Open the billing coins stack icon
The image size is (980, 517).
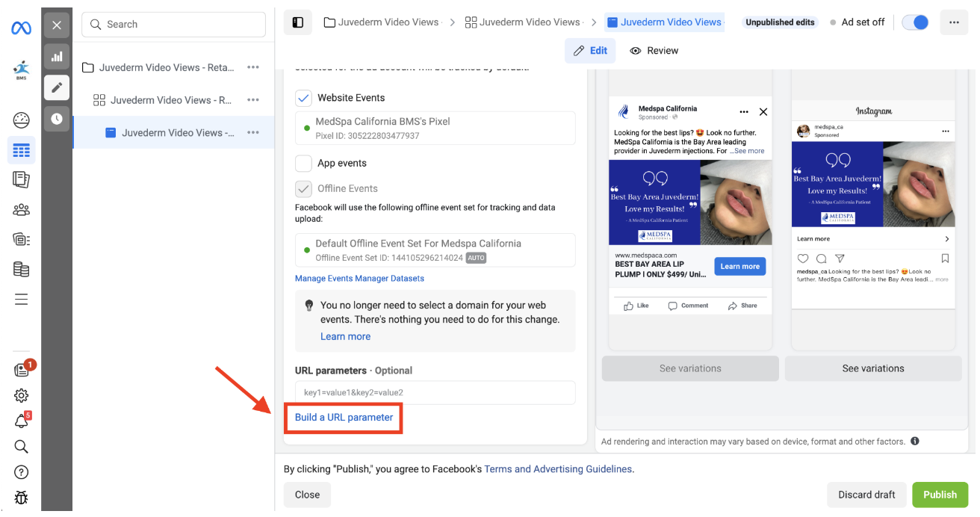[21, 269]
